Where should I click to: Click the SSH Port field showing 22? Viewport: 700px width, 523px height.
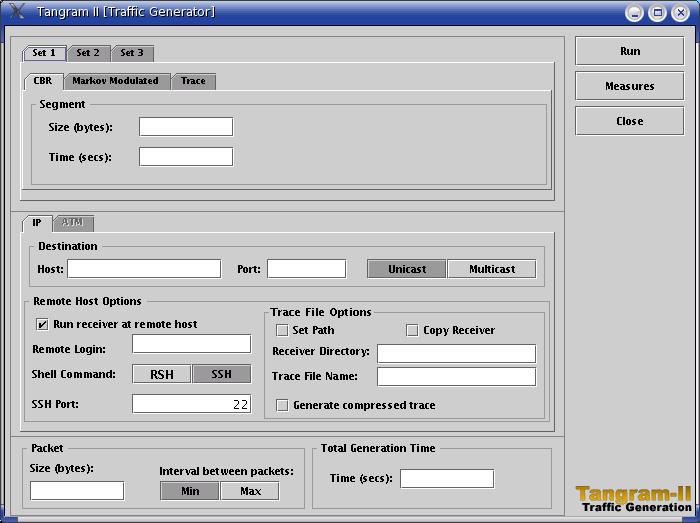pyautogui.click(x=191, y=404)
